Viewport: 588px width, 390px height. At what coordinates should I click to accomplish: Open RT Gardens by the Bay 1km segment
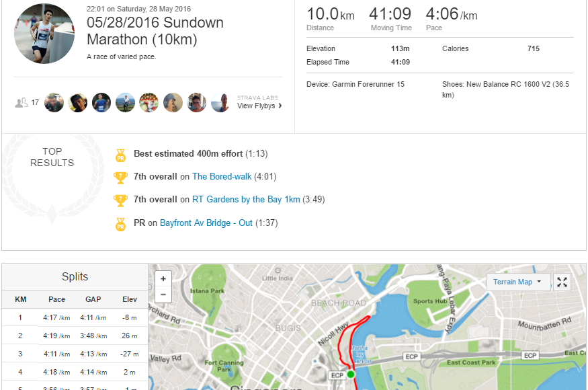(246, 199)
